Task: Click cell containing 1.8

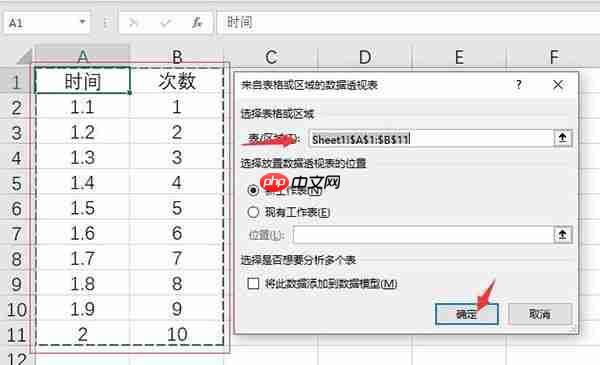Action: 83,283
